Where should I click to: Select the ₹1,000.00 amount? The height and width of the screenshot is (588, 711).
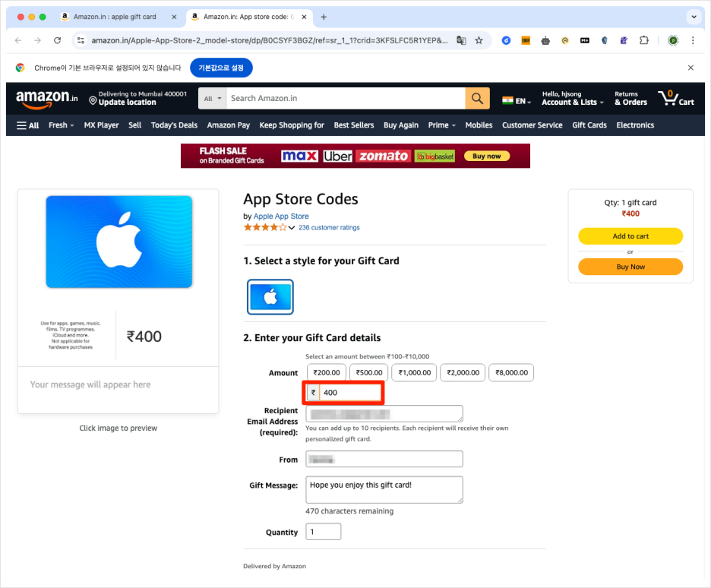[x=415, y=373]
